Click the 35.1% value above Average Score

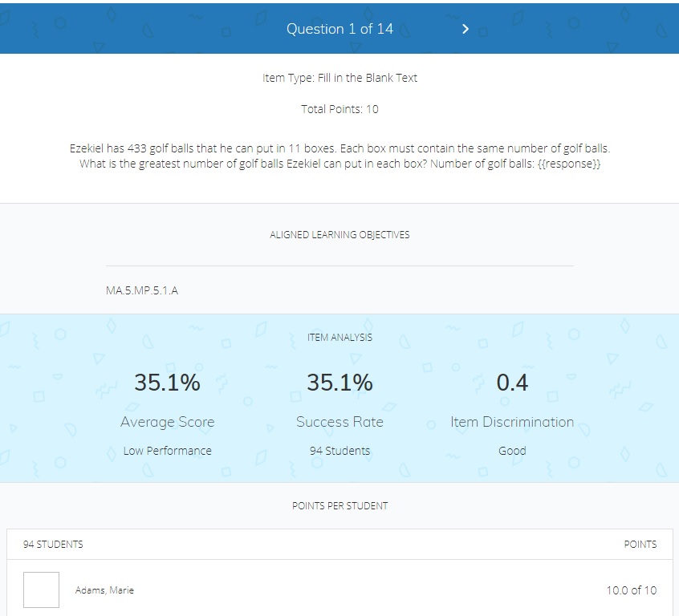(x=167, y=383)
